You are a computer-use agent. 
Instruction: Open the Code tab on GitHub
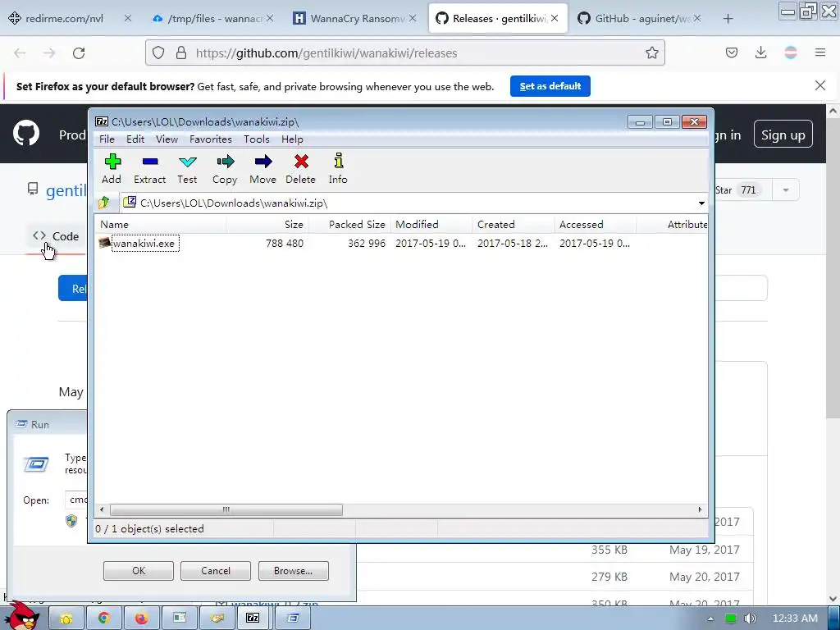(56, 236)
